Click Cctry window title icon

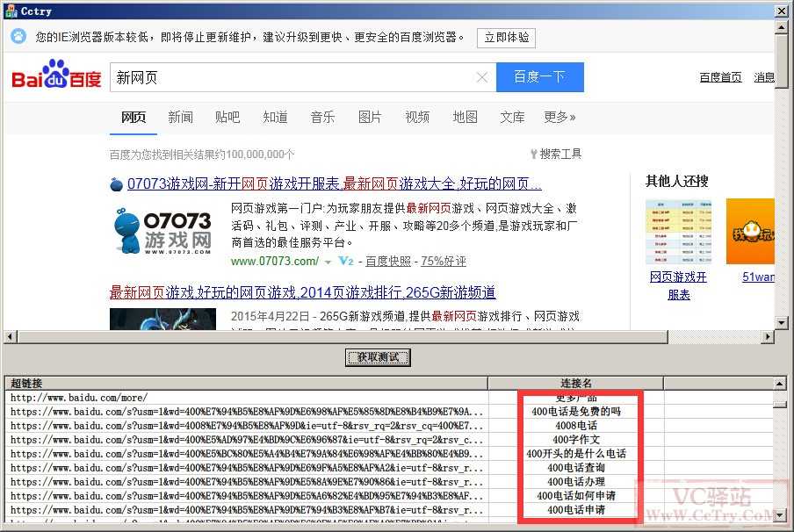coord(11,11)
